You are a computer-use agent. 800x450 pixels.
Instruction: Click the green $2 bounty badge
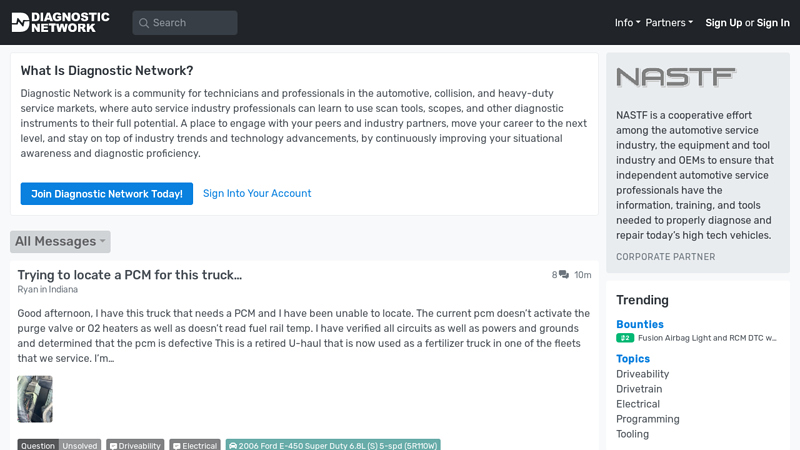click(625, 338)
